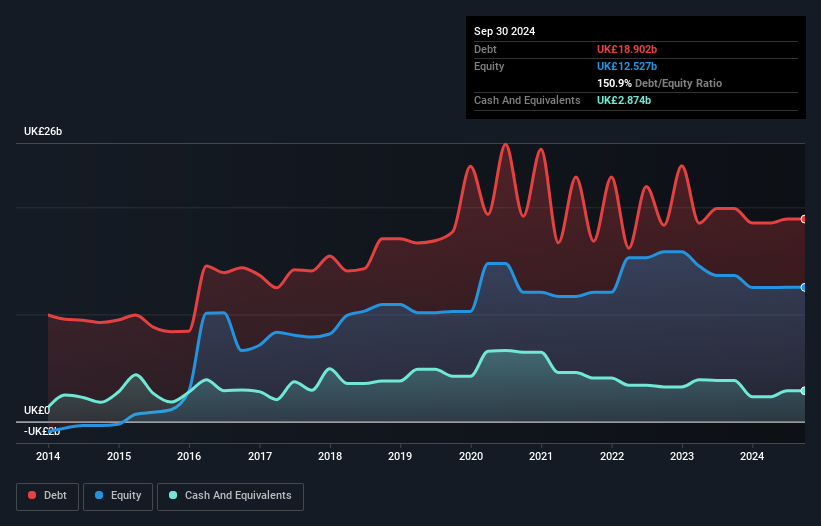Image resolution: width=821 pixels, height=526 pixels.
Task: Click the 2020 x-axis label
Action: 471,456
